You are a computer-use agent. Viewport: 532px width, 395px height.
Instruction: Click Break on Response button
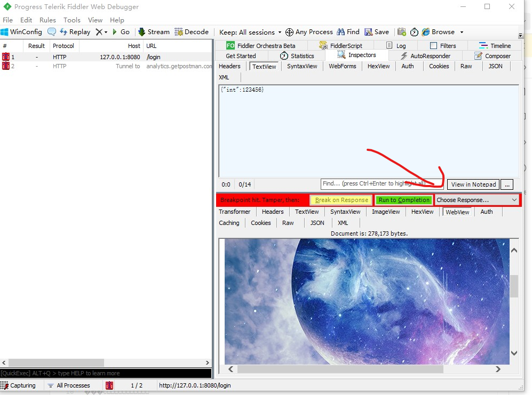pos(342,200)
